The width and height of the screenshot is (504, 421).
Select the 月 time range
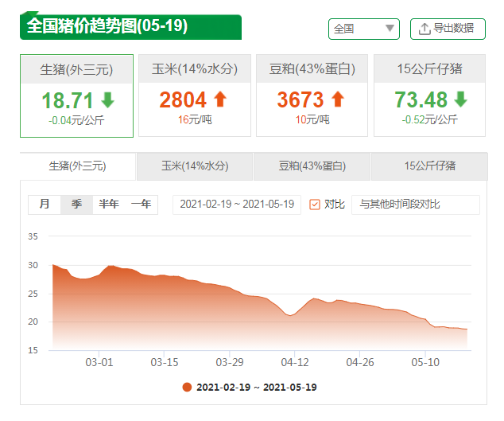pos(45,205)
